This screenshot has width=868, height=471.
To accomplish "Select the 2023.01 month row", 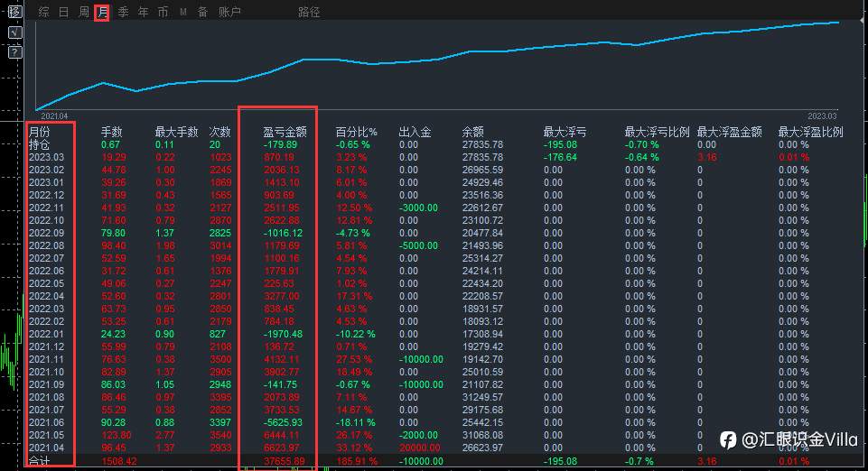I will [46, 182].
